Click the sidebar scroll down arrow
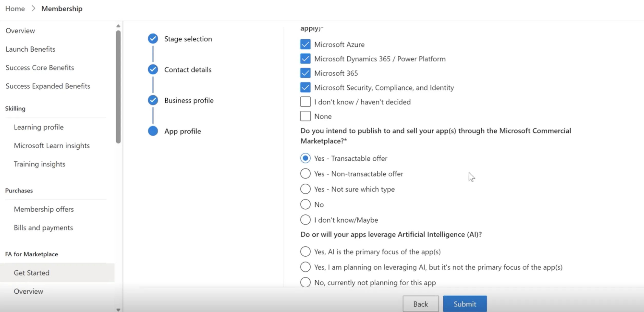Viewport: 644px width, 312px height. click(118, 310)
